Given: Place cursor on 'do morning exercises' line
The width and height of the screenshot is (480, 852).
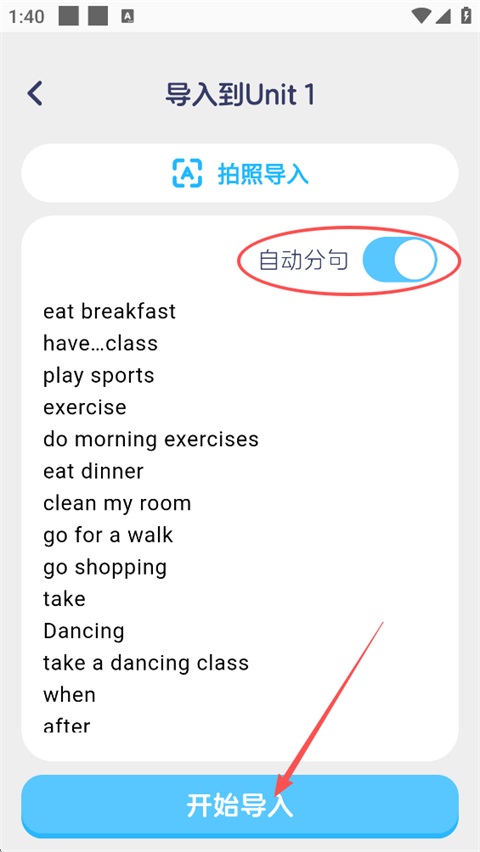Looking at the screenshot, I should pyautogui.click(x=151, y=439).
